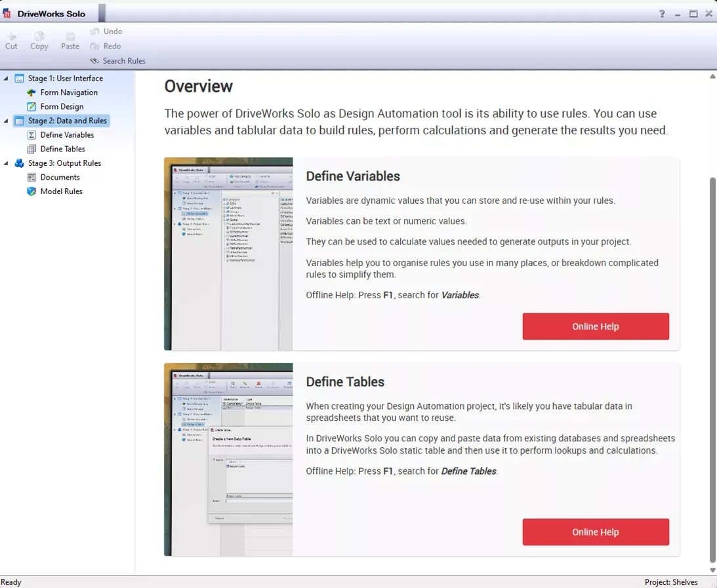Click the scrollbar down arrow
Viewport: 717px width, 588px height.
(712, 570)
